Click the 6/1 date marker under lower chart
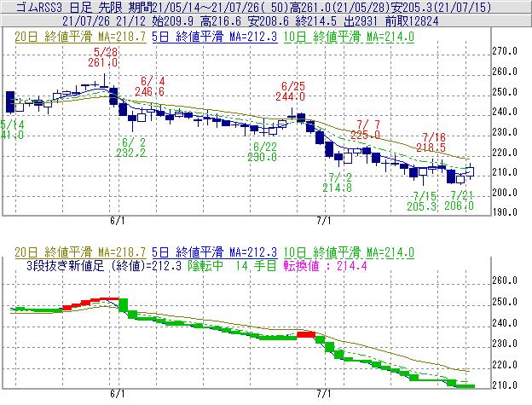532x405 pixels. (x=118, y=394)
